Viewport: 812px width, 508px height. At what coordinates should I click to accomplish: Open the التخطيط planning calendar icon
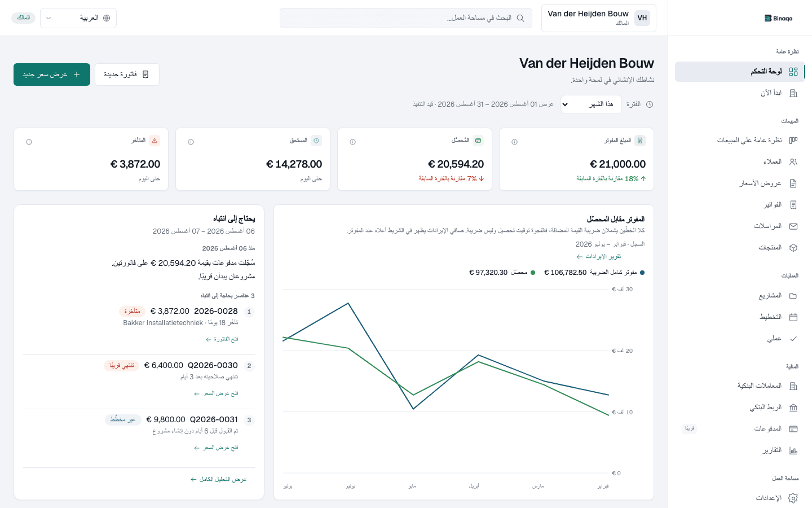[793, 317]
